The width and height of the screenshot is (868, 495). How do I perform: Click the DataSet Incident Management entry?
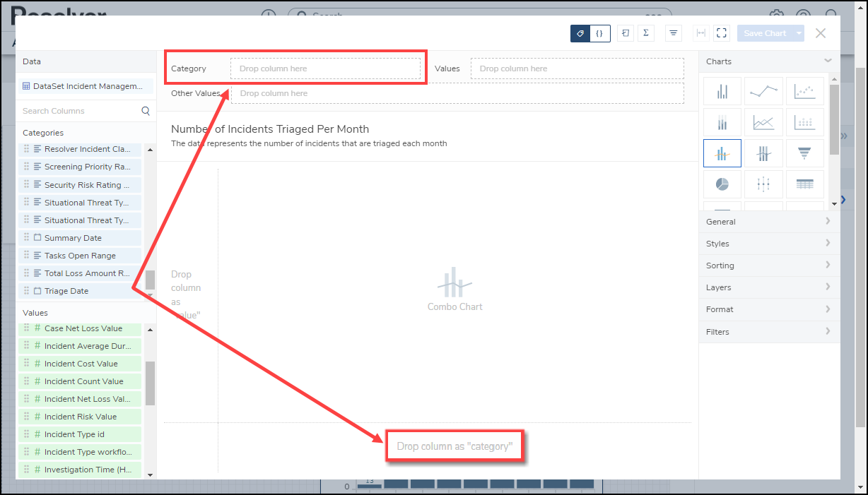click(86, 86)
